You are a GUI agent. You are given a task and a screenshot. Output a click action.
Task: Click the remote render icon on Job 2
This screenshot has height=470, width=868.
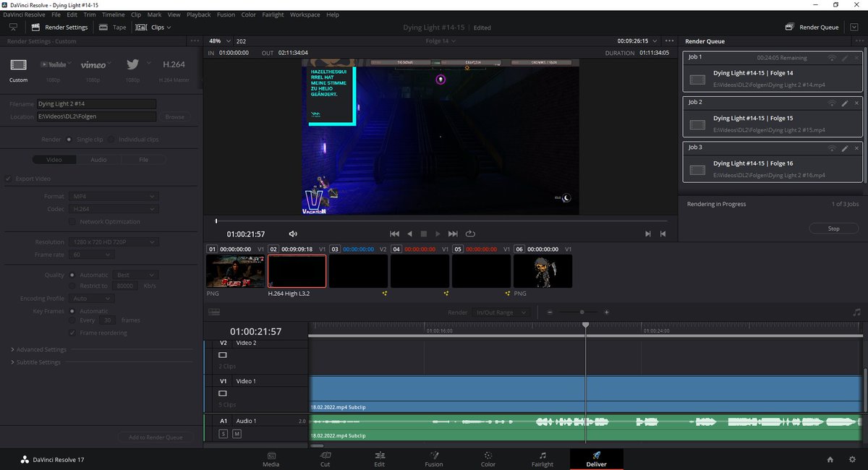click(831, 103)
